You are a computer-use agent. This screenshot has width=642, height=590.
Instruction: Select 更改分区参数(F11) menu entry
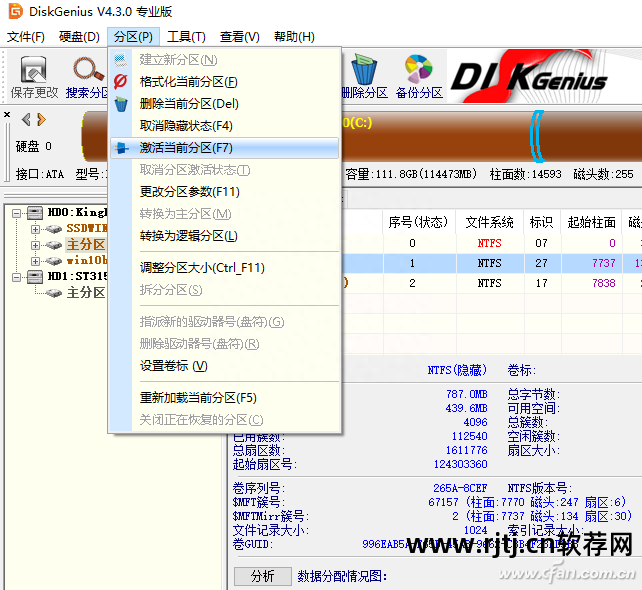click(x=224, y=192)
